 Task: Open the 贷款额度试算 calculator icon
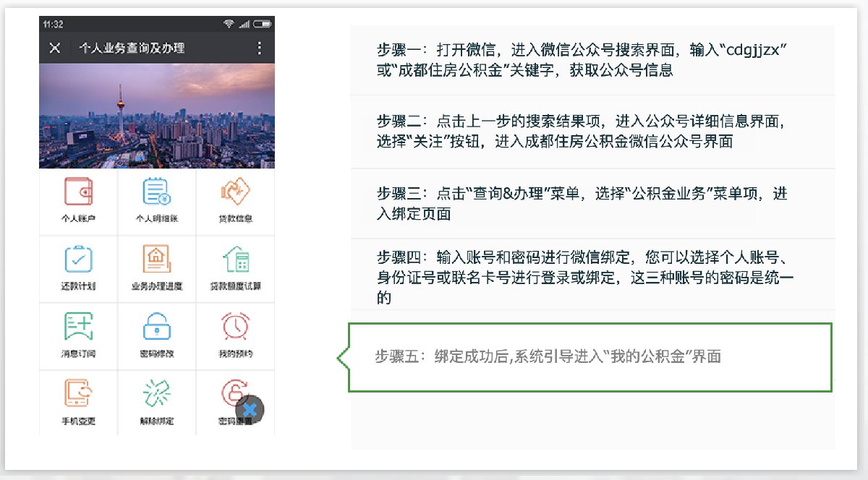coord(235,259)
